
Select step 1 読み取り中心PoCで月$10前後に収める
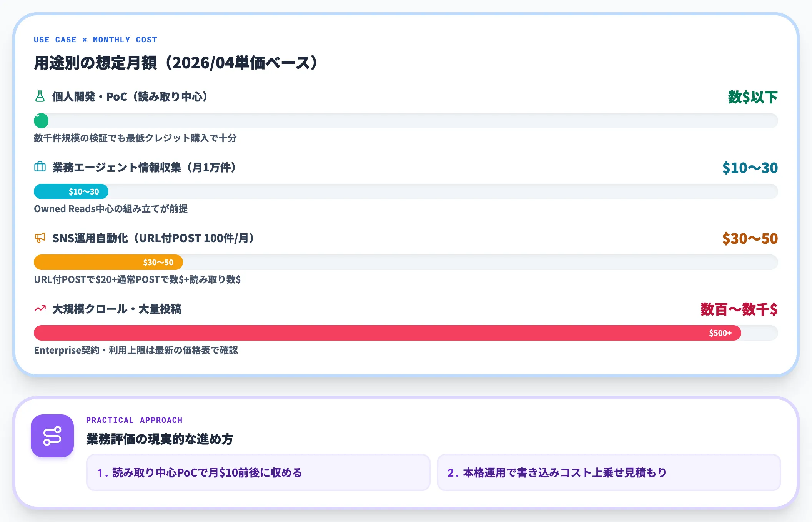(258, 472)
